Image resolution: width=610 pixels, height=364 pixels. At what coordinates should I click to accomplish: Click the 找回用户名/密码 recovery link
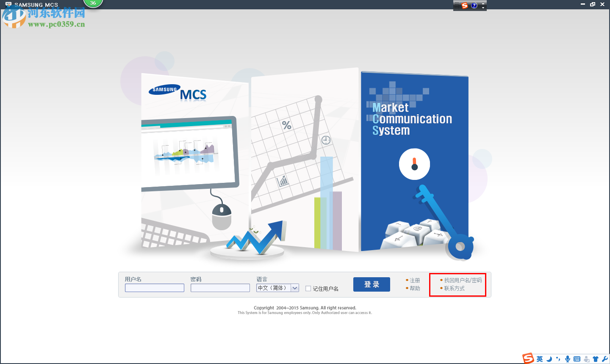[x=463, y=280]
